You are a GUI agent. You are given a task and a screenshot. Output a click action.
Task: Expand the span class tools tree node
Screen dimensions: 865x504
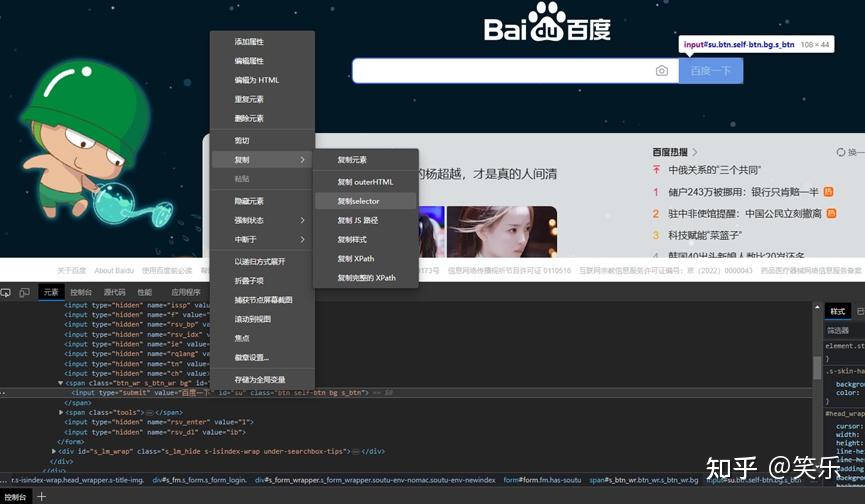pyautogui.click(x=61, y=412)
